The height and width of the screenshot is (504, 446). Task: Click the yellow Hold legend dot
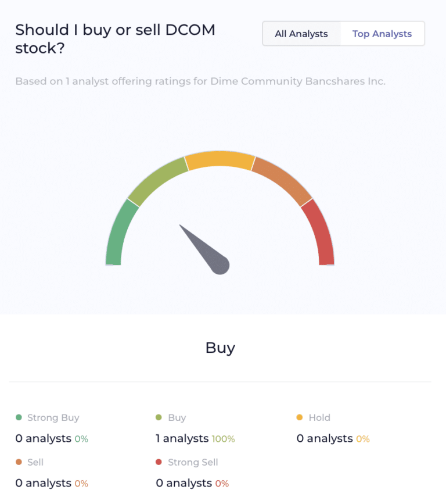(300, 417)
